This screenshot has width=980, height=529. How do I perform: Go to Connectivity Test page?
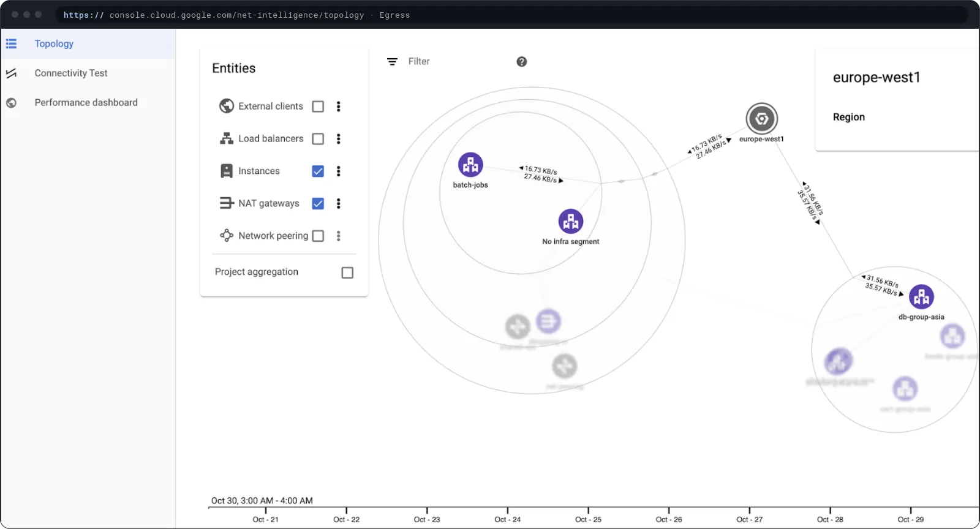pyautogui.click(x=88, y=73)
